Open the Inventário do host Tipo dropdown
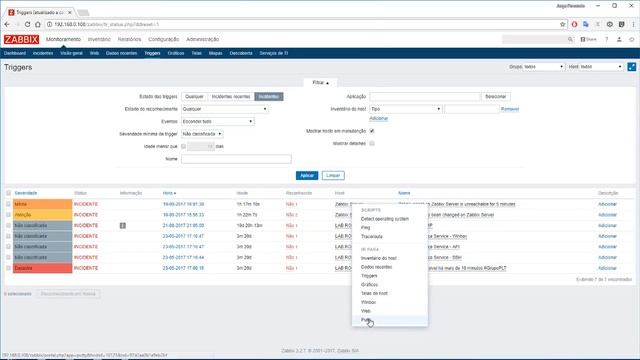The image size is (640, 360). [x=406, y=109]
